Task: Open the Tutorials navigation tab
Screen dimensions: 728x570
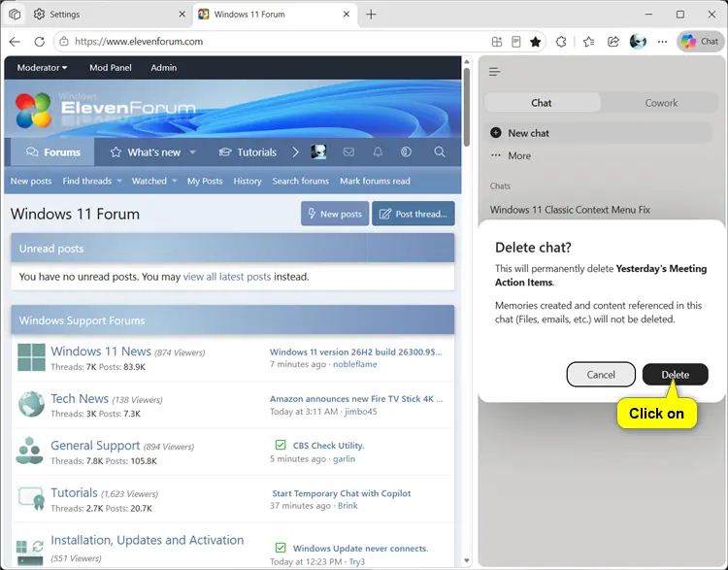Action: point(248,152)
